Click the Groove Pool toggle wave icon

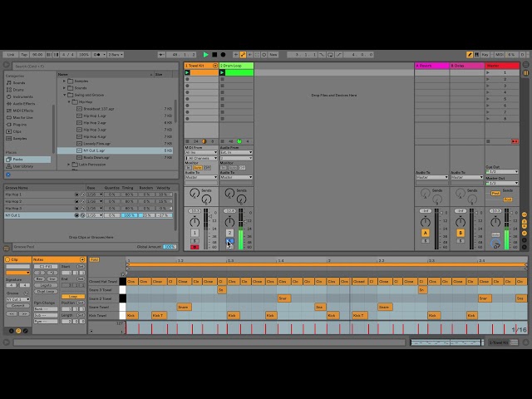coord(6,249)
